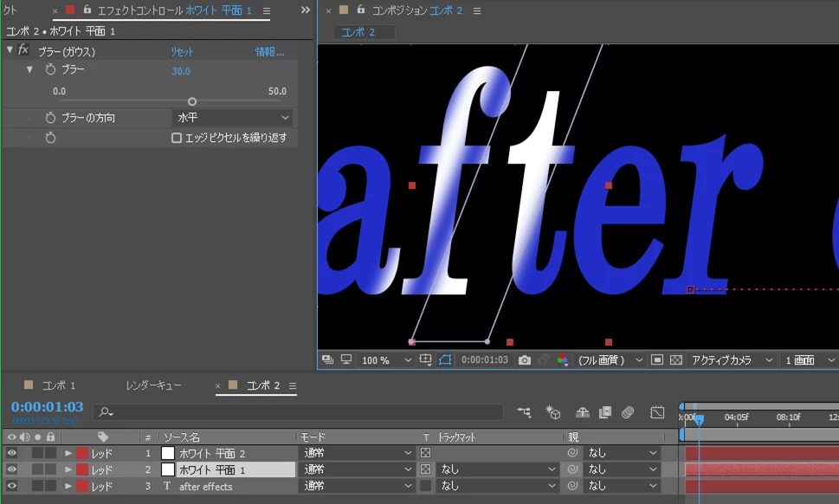839x504 pixels.
Task: Open the コンポ 2 timeline panel menu
Action: 292,385
